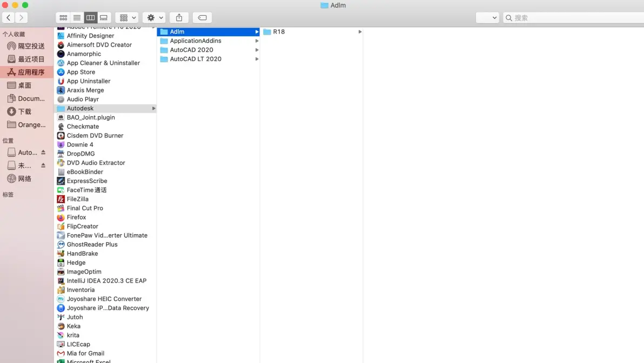Select AirDrop (隔空投送) in the sidebar
The height and width of the screenshot is (363, 644).
pos(26,46)
